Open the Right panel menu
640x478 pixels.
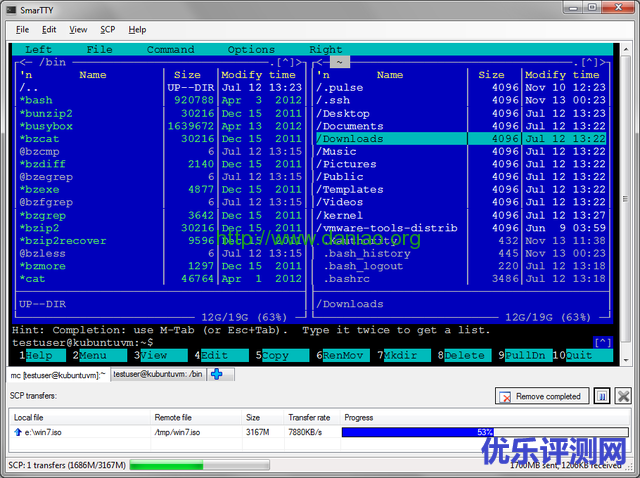tap(326, 49)
